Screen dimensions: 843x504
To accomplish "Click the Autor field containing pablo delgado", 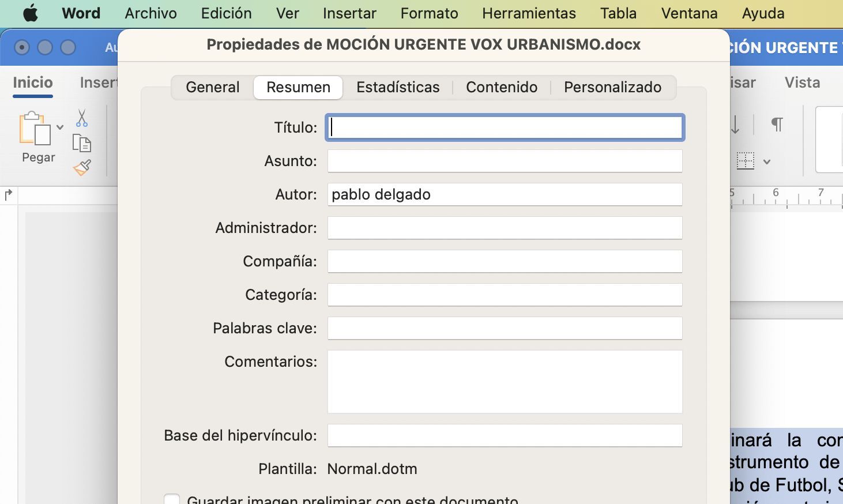I will [505, 194].
